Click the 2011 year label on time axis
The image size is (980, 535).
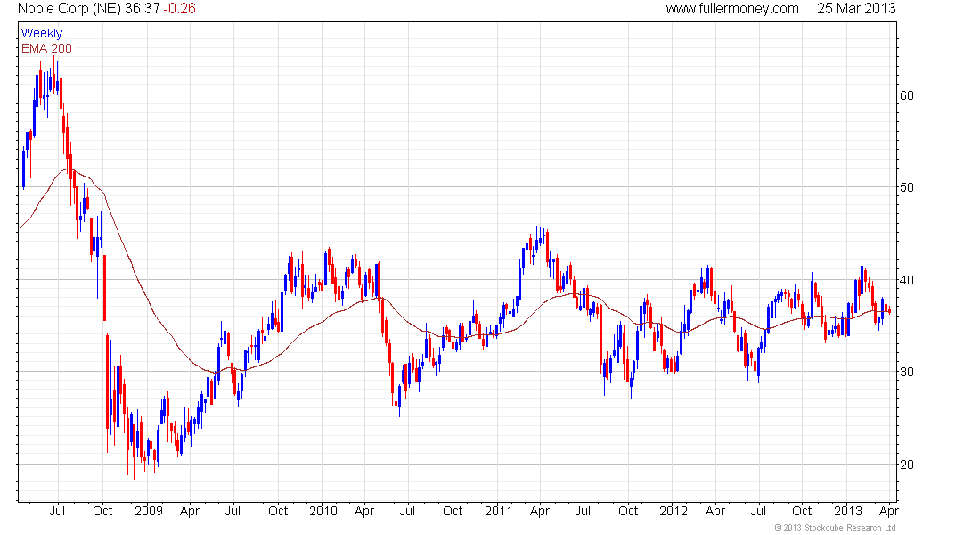498,511
